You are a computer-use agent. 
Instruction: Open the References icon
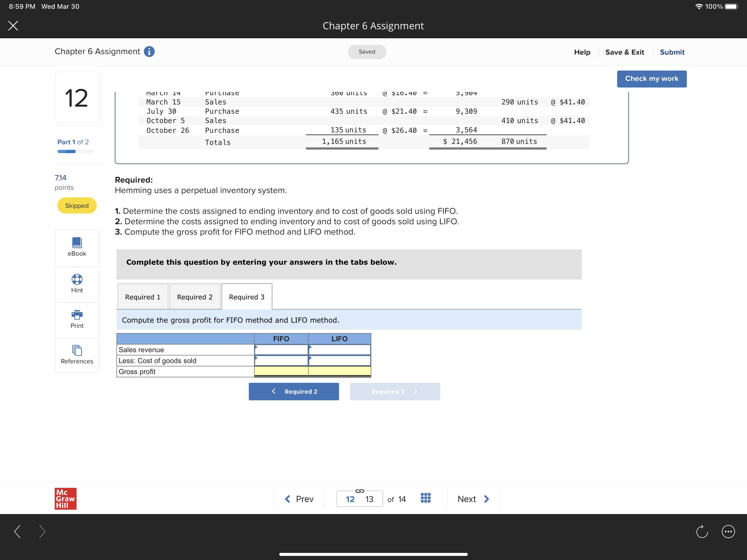coord(77,350)
